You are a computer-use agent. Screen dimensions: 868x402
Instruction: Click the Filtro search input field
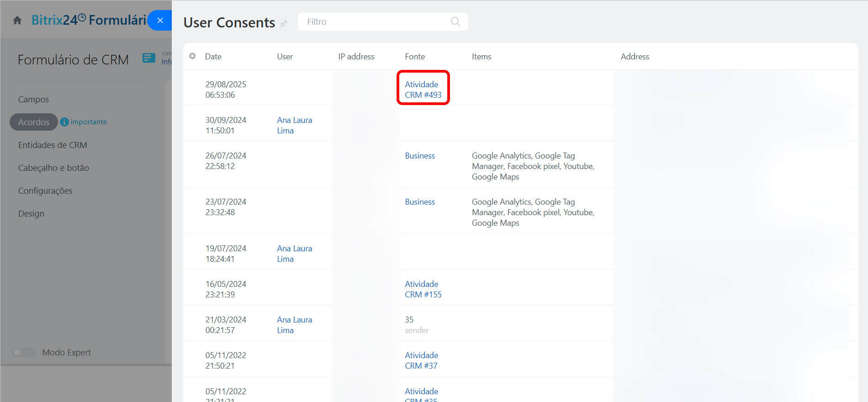click(375, 22)
